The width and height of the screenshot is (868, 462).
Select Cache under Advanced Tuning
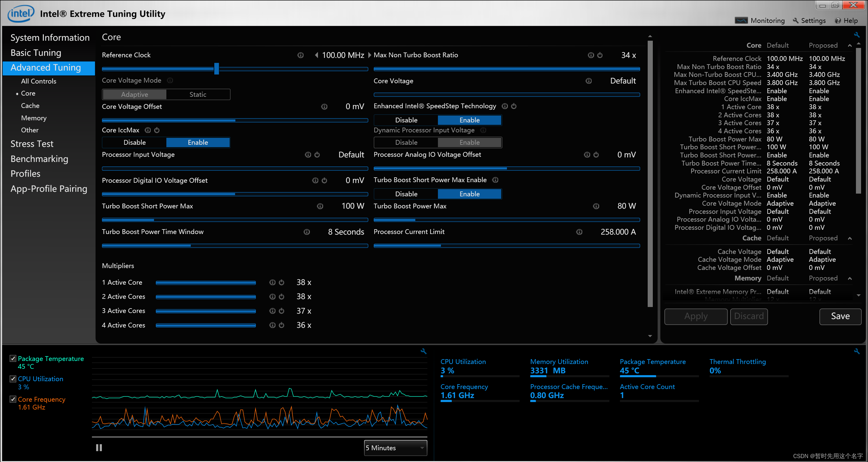coord(30,106)
